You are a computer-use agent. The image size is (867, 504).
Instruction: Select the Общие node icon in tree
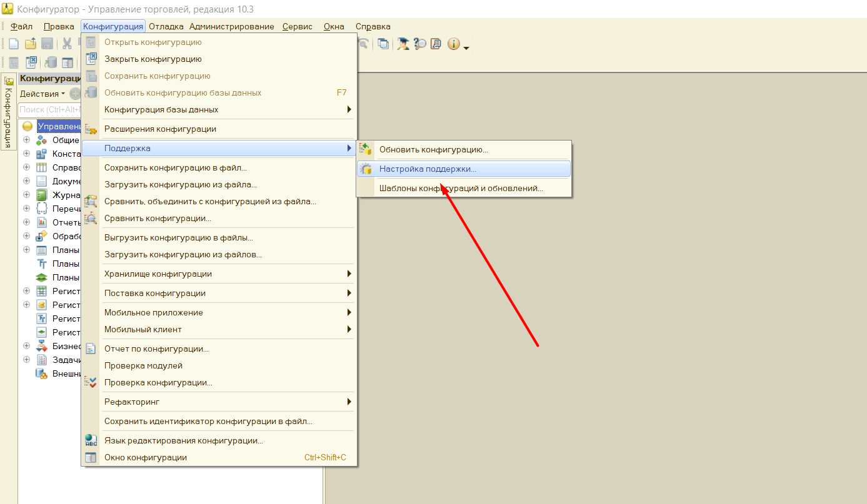coord(42,140)
